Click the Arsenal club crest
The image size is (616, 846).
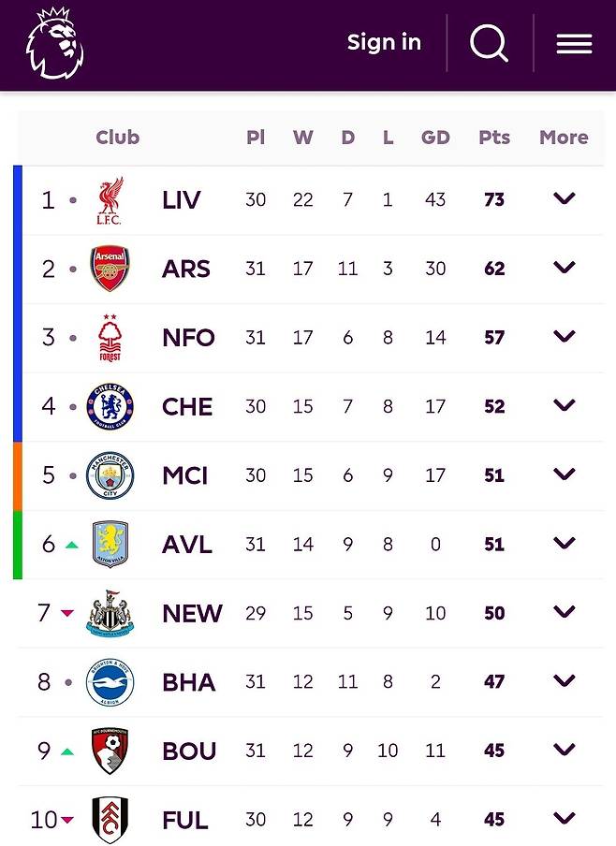point(110,270)
